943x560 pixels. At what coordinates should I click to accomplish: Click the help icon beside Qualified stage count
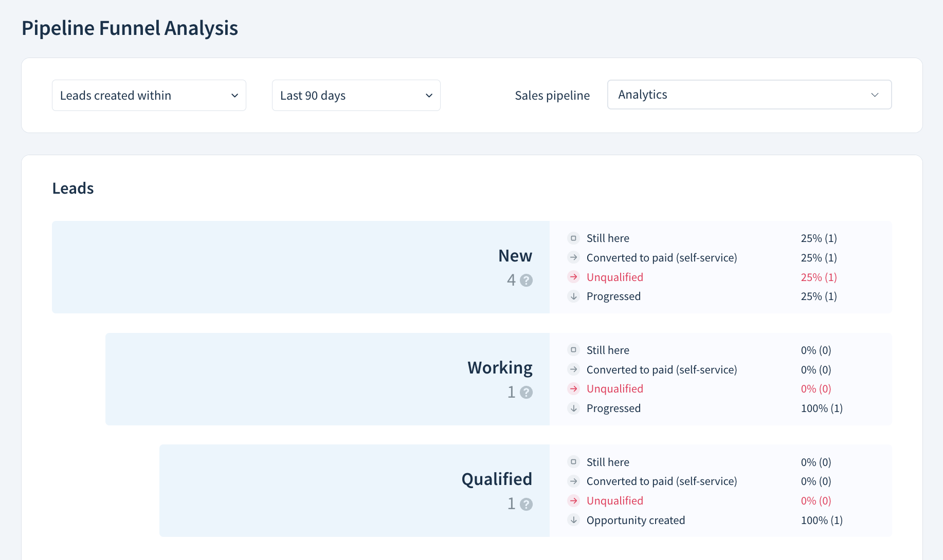point(525,503)
